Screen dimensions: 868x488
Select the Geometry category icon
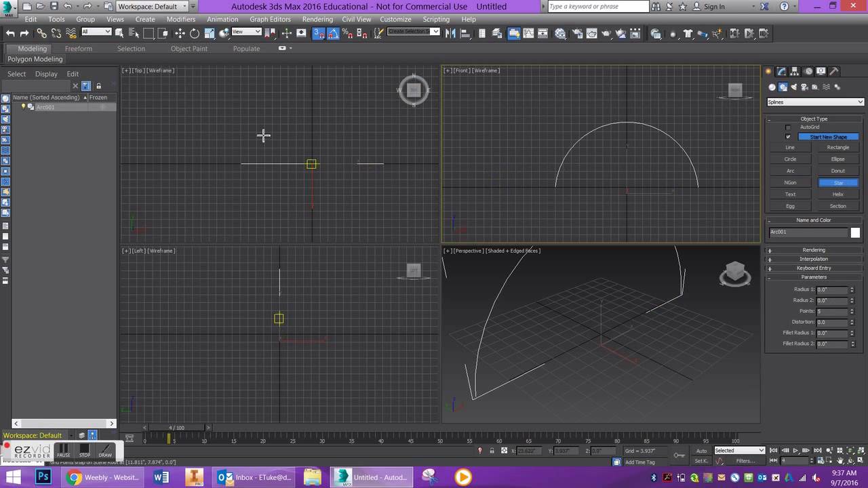click(772, 87)
